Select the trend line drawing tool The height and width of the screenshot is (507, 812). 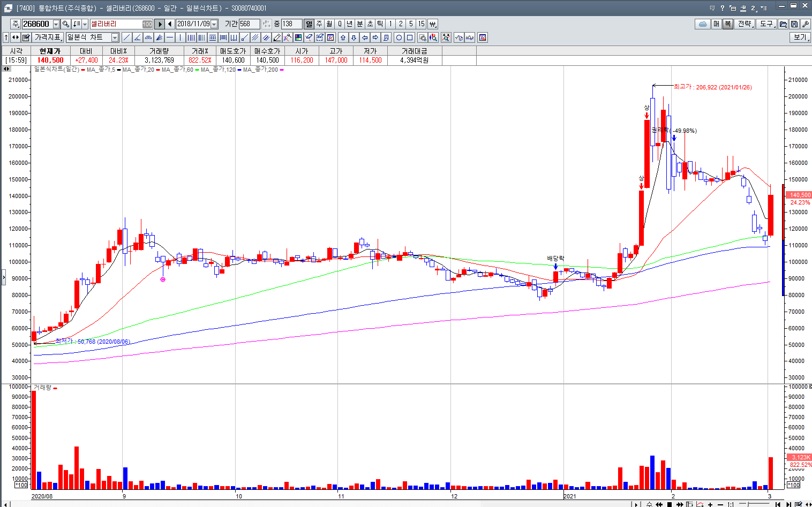click(x=126, y=37)
